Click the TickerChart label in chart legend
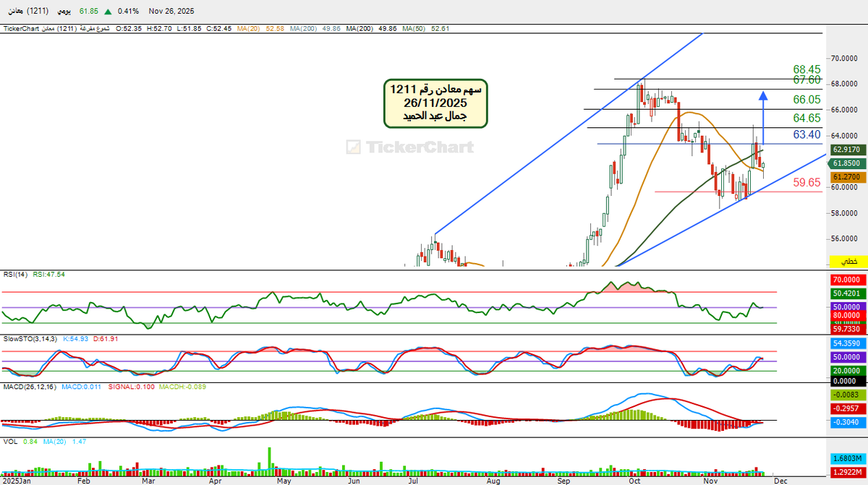 (20, 29)
